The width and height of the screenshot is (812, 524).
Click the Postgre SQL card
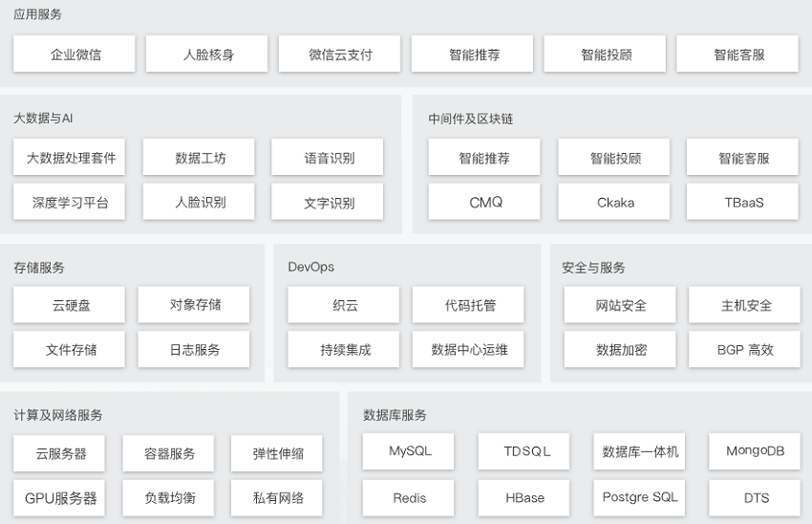point(639,498)
